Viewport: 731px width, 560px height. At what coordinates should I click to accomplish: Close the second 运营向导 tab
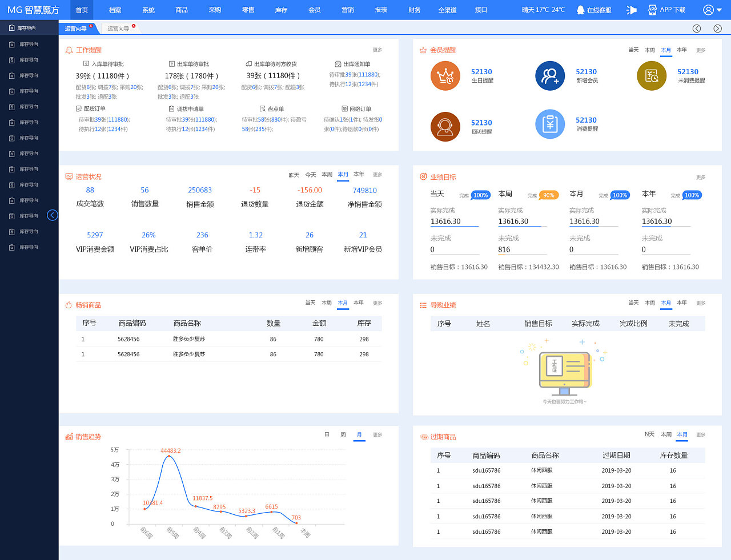click(134, 26)
